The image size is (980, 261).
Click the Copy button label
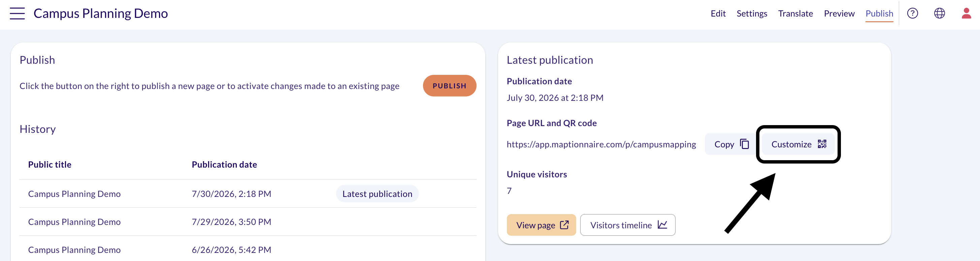tap(724, 144)
